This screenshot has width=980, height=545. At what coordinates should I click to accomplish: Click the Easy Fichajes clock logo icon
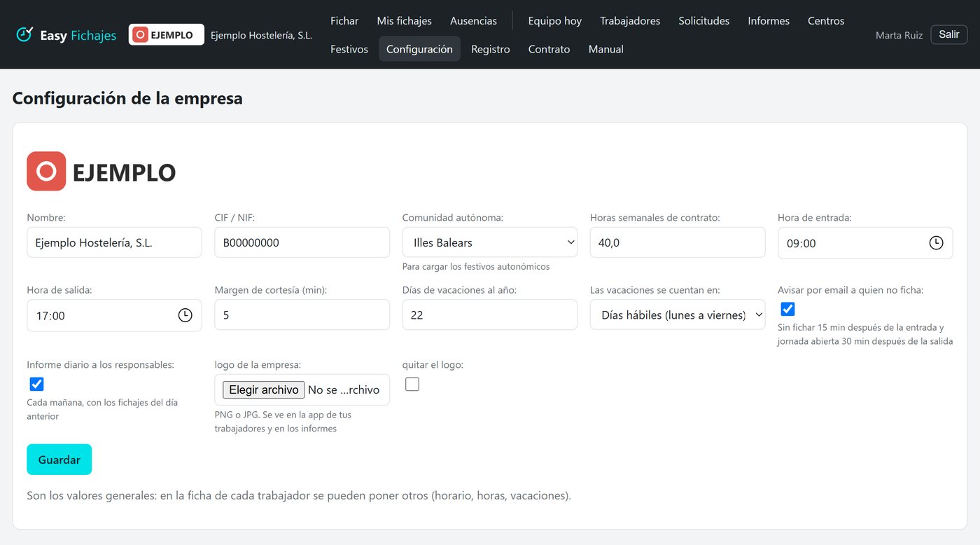(x=24, y=34)
